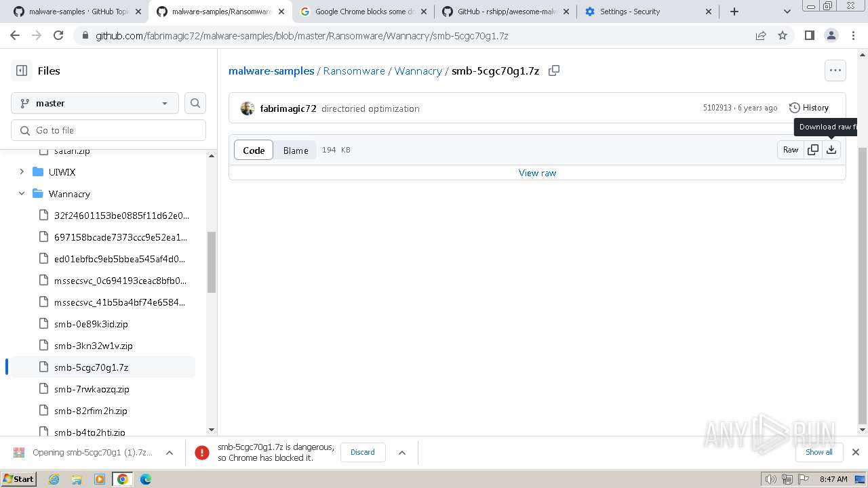The width and height of the screenshot is (868, 488).
Task: Show all downloads
Action: 818,452
